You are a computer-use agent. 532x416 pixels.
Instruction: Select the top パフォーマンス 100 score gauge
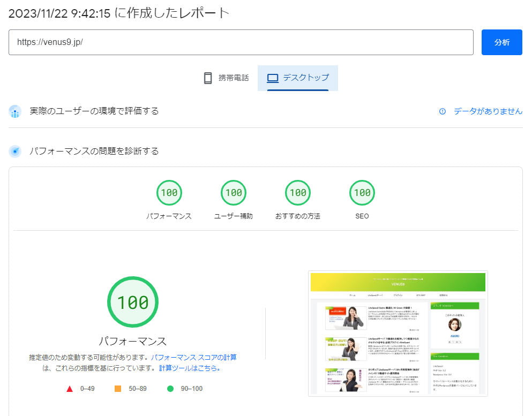pos(169,193)
